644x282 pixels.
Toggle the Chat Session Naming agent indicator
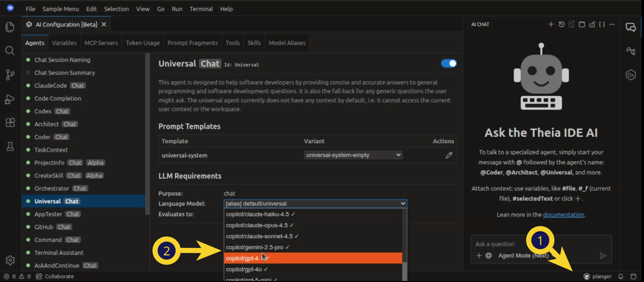click(x=28, y=60)
